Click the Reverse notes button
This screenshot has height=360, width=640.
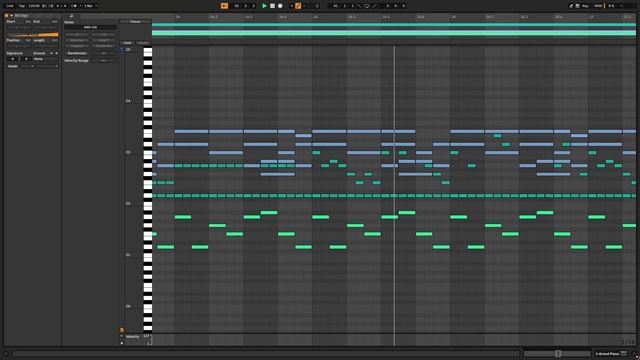[x=77, y=40]
